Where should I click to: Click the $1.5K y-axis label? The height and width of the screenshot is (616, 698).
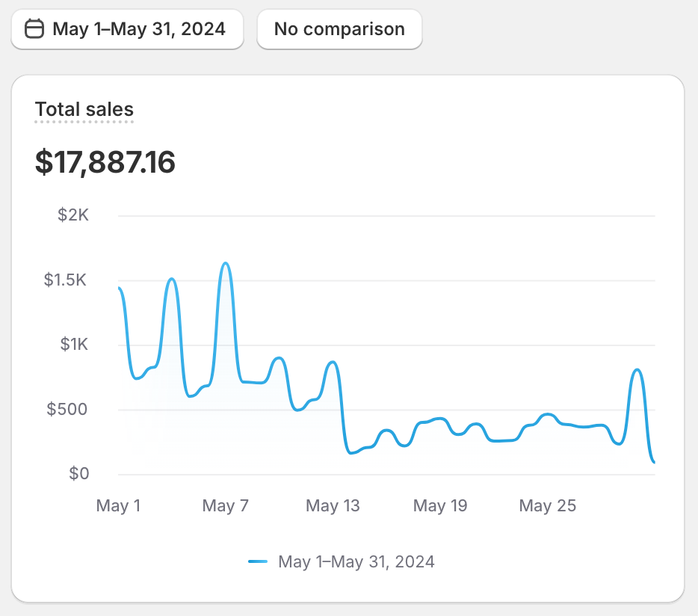(x=67, y=280)
